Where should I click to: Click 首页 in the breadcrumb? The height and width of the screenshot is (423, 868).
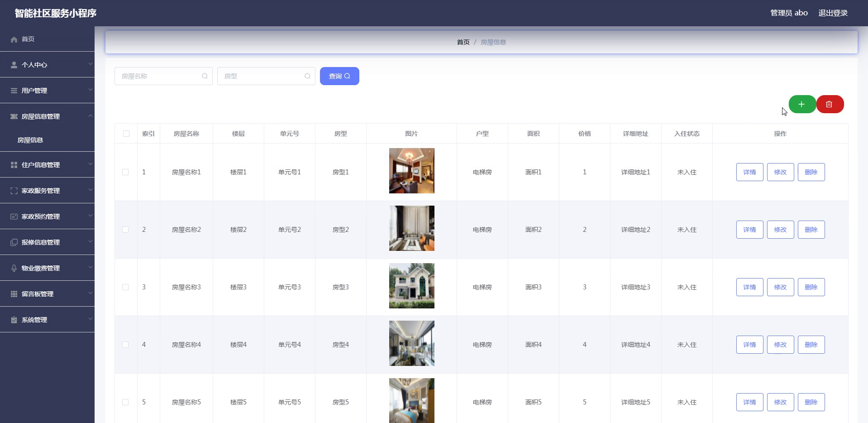tap(463, 42)
